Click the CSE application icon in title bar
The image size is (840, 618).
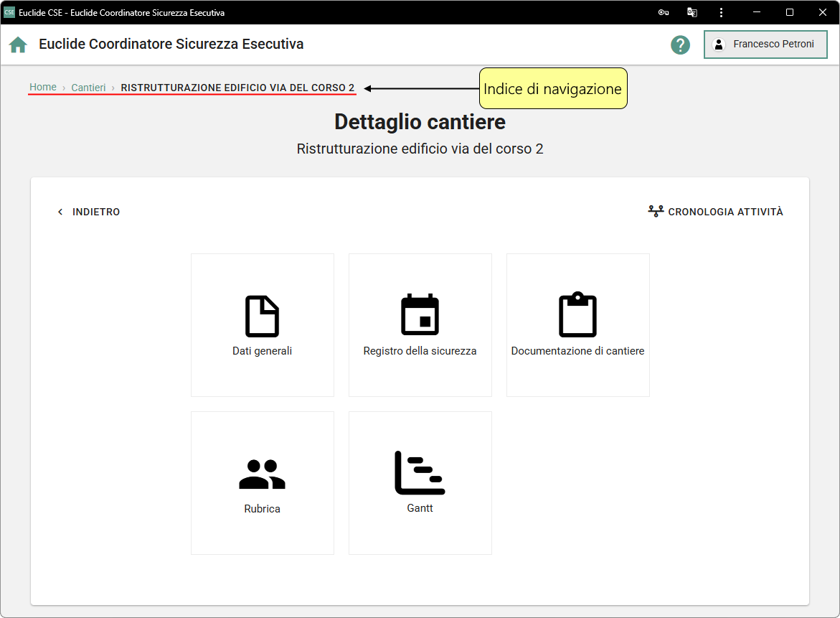[x=9, y=12]
